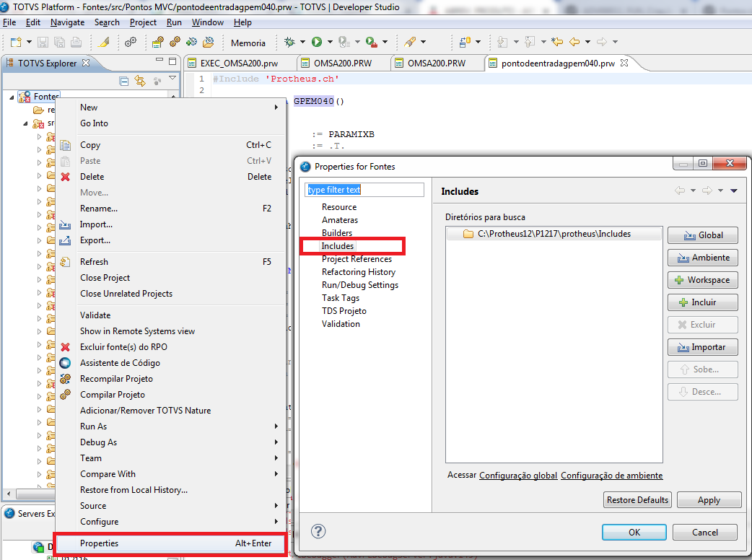The width and height of the screenshot is (752, 560).
Task: Click the Save All toolbar icon
Action: 59,42
